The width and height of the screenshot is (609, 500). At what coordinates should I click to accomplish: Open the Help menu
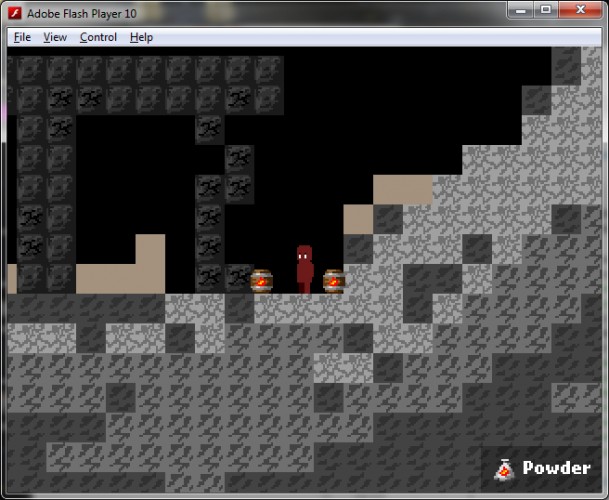coord(141,37)
